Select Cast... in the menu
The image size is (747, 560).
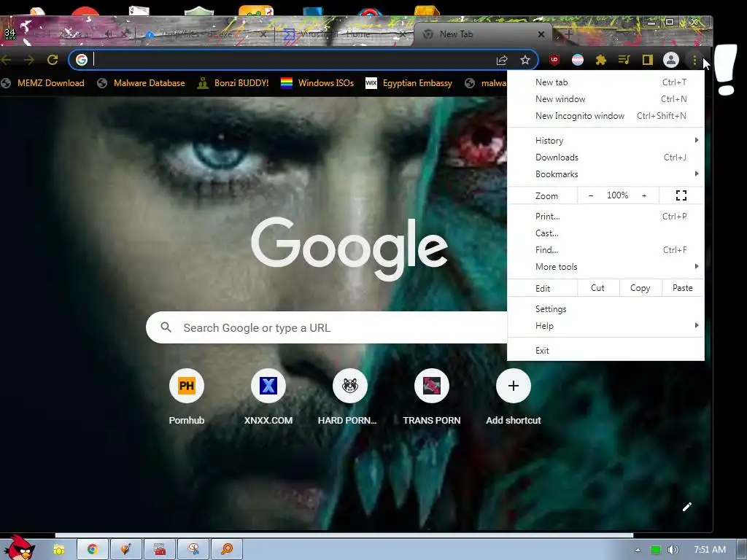click(605, 233)
